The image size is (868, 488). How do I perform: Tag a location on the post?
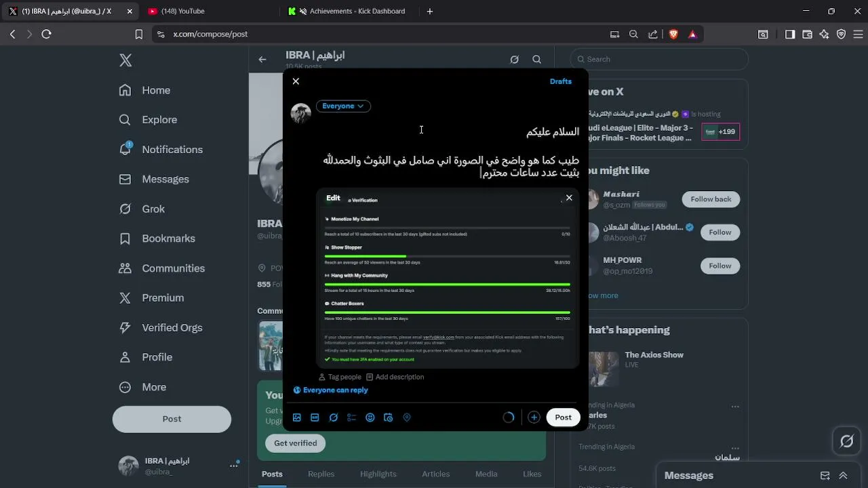pos(407,418)
